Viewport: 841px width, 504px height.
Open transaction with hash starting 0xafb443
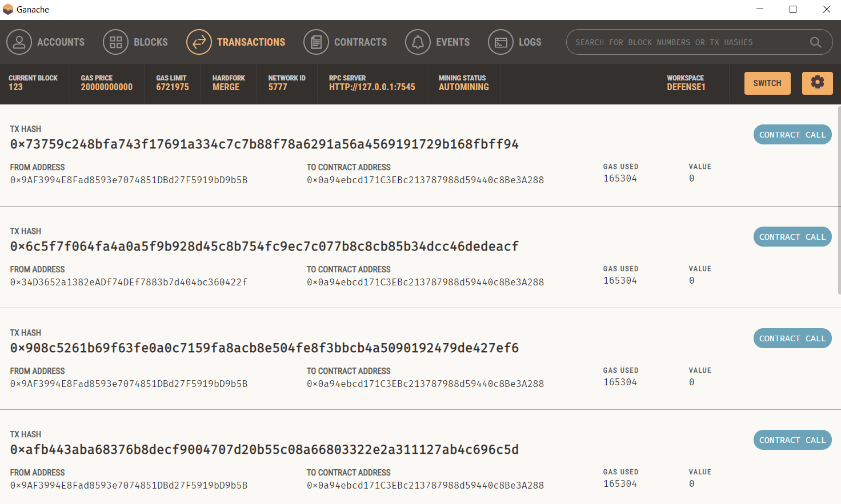tap(264, 450)
